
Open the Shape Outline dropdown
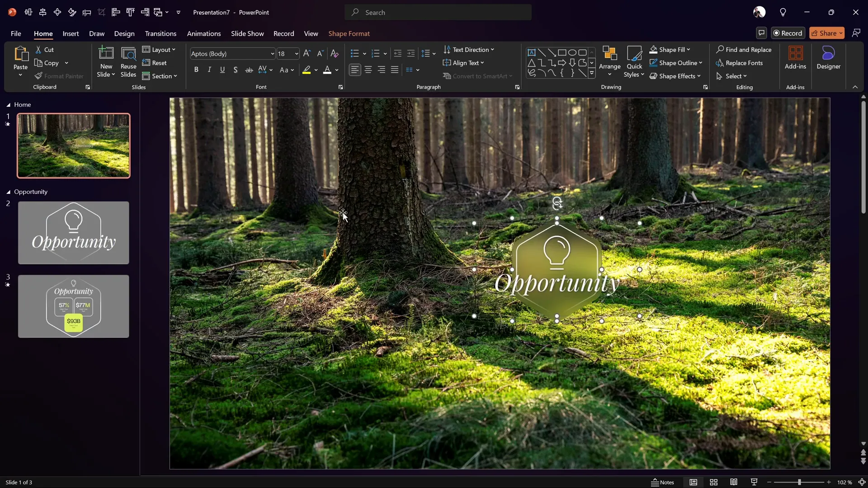[676, 63]
